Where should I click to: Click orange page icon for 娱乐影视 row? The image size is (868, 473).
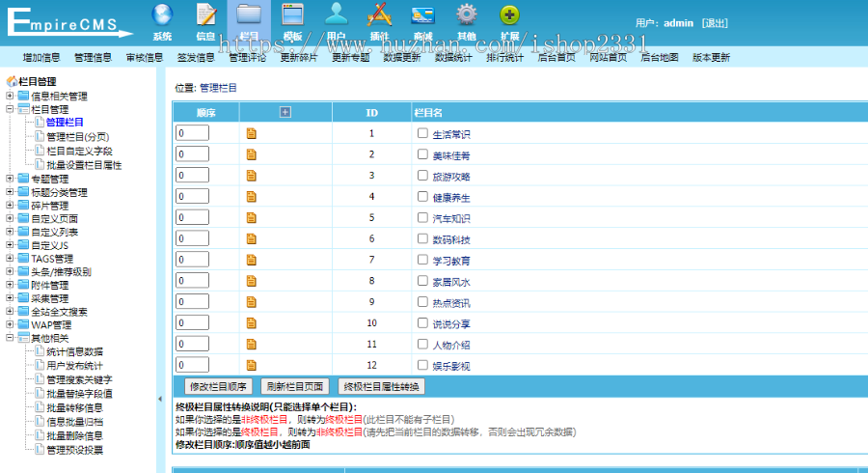pos(252,365)
